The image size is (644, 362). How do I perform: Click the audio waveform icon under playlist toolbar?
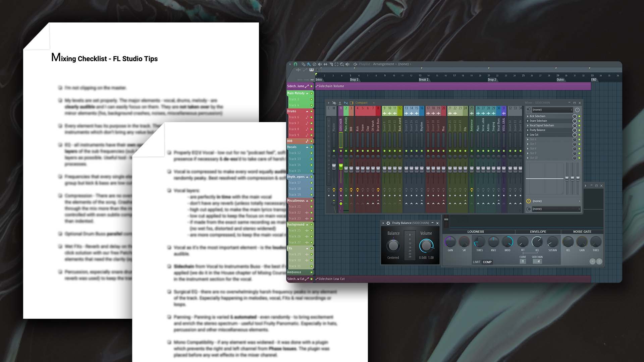coord(298,70)
